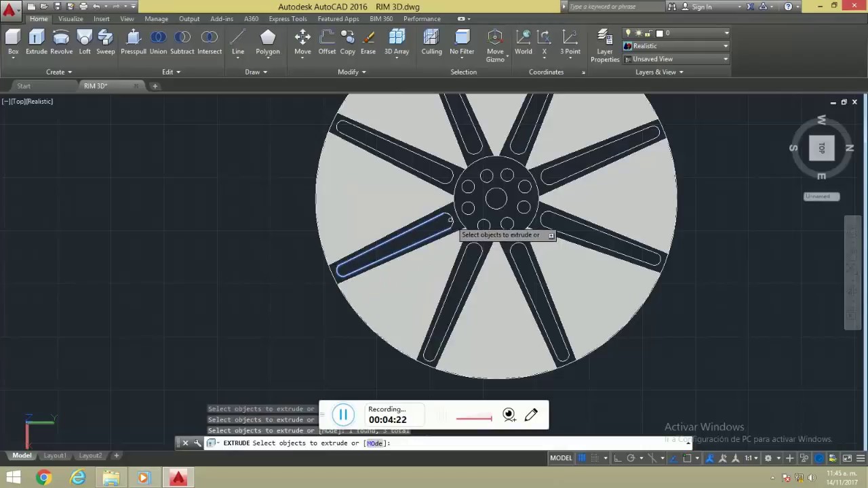Expand the Layers & View panel
The width and height of the screenshot is (868, 488).
(659, 72)
